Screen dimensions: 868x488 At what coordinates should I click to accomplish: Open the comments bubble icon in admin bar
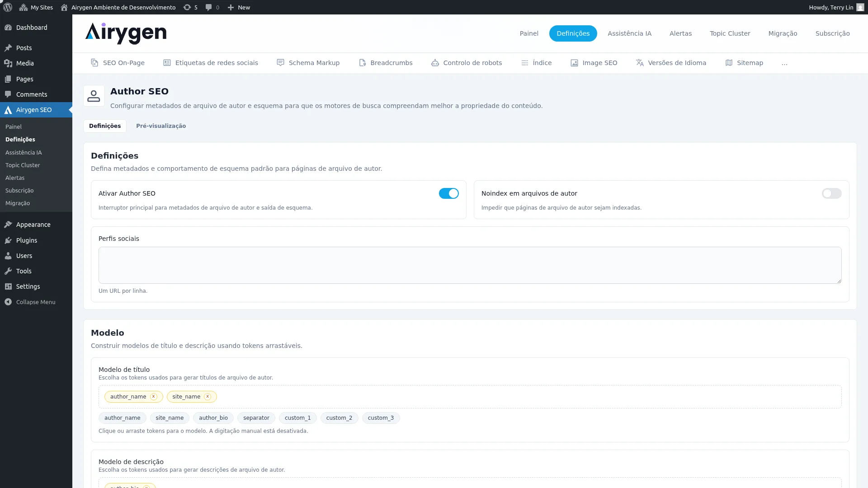(x=208, y=7)
